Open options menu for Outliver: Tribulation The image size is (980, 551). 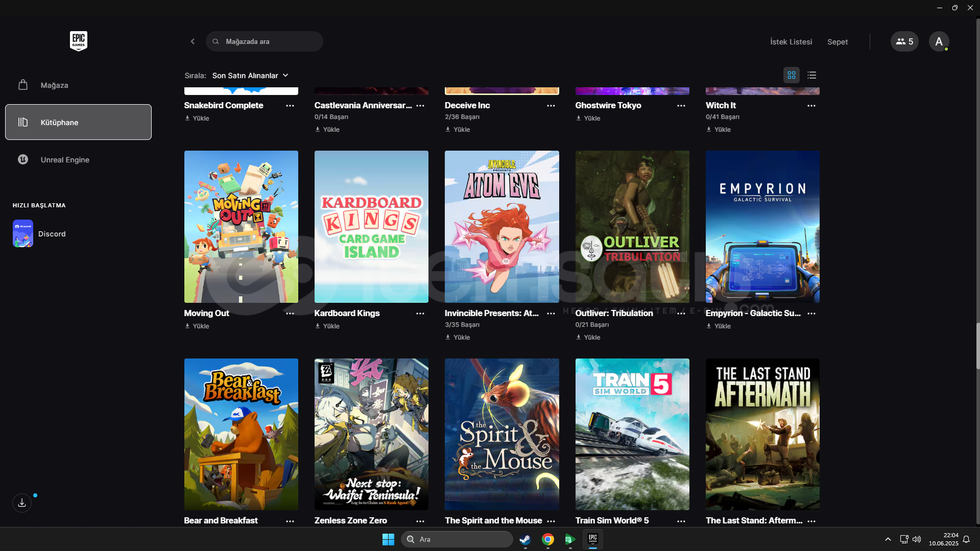pos(681,314)
